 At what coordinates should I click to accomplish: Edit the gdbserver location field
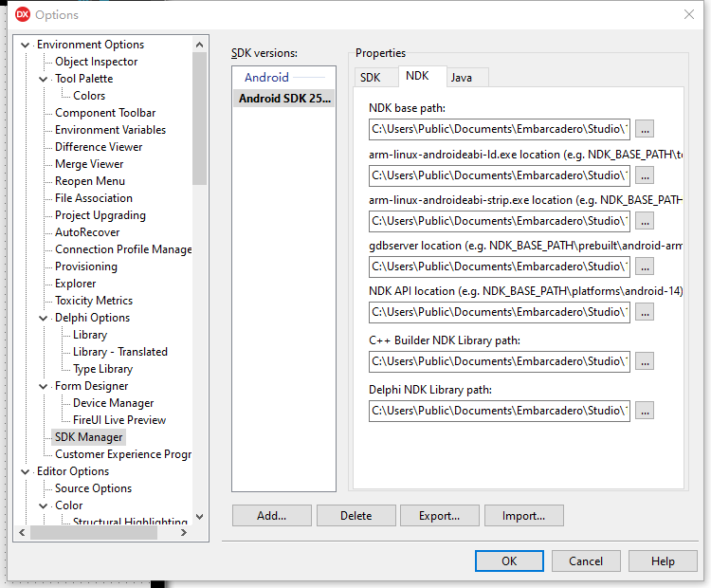(x=500, y=266)
